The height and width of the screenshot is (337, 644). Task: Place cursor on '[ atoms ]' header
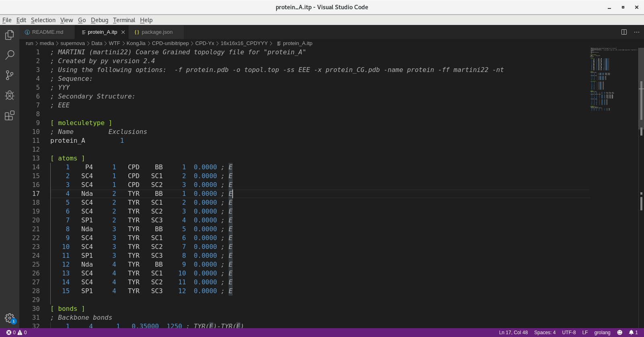68,158
